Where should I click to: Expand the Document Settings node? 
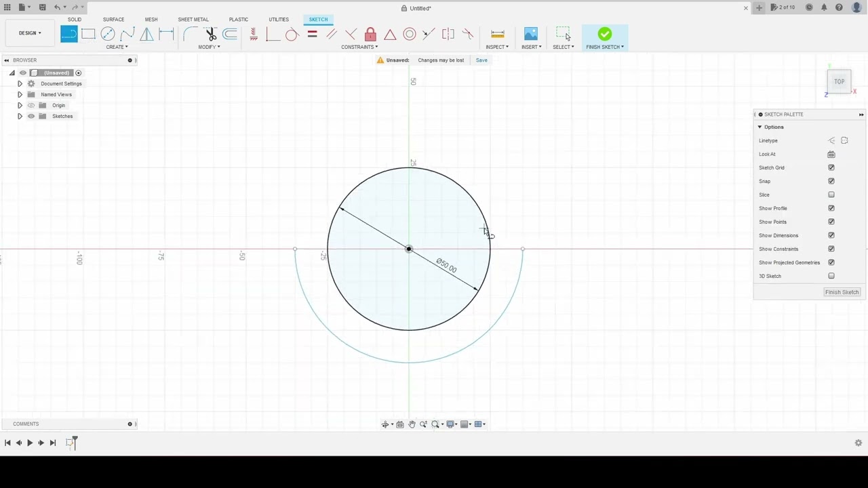20,83
